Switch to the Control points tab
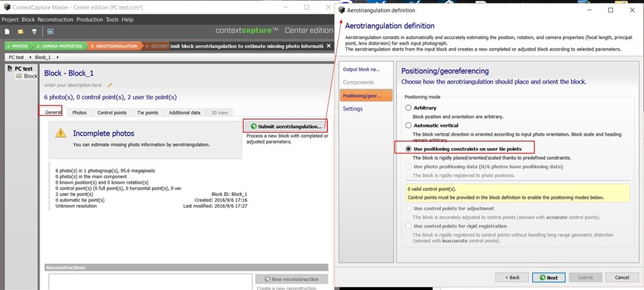Viewport: 644px width, 290px height. click(111, 112)
